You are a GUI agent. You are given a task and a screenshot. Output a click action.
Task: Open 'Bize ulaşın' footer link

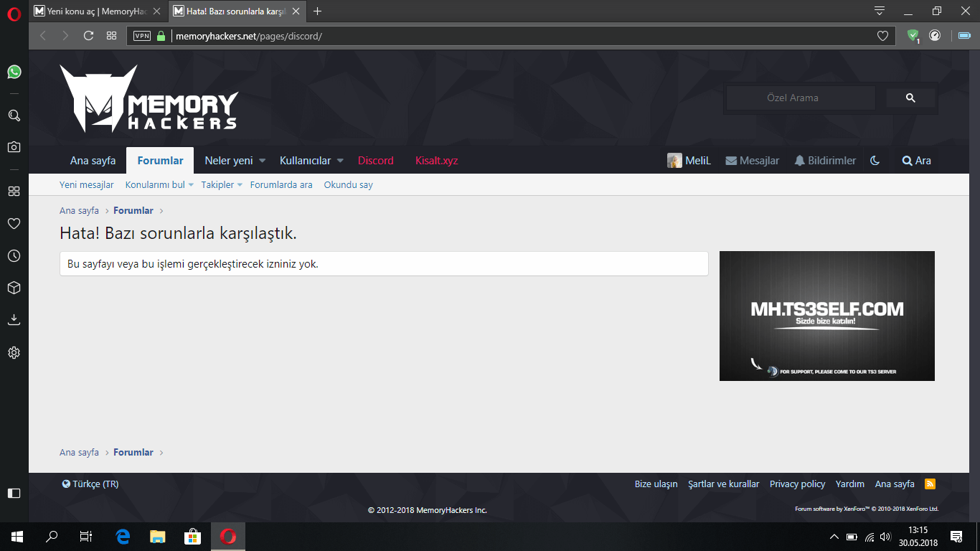[x=656, y=484]
